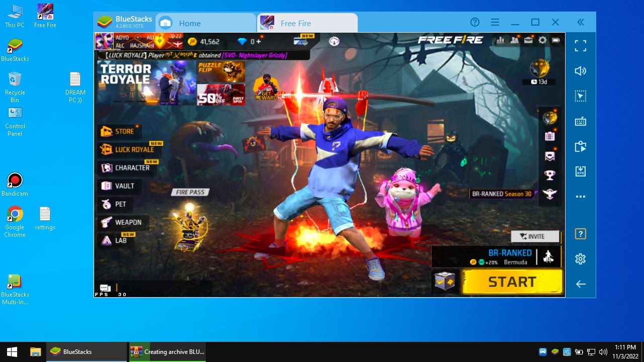Open the 50% off first spin banner
644x362 pixels.
coord(221,94)
